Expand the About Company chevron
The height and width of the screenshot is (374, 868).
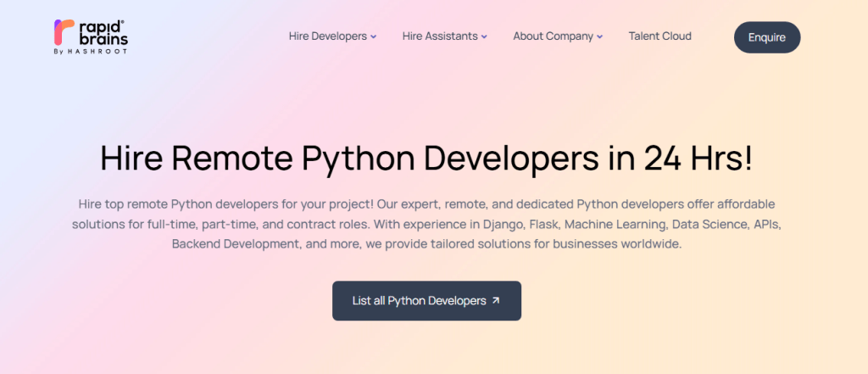[599, 37]
